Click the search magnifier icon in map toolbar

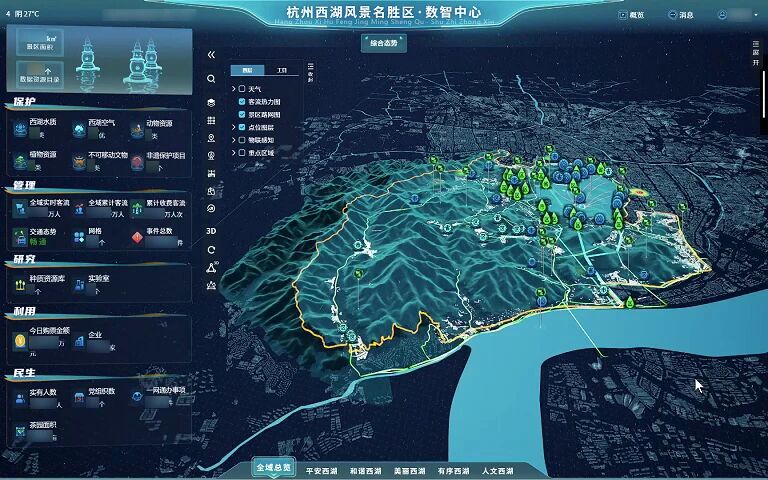click(x=211, y=78)
